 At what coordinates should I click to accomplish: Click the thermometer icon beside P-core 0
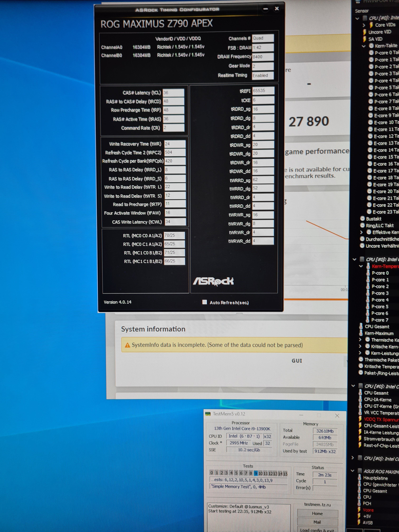[x=368, y=273]
